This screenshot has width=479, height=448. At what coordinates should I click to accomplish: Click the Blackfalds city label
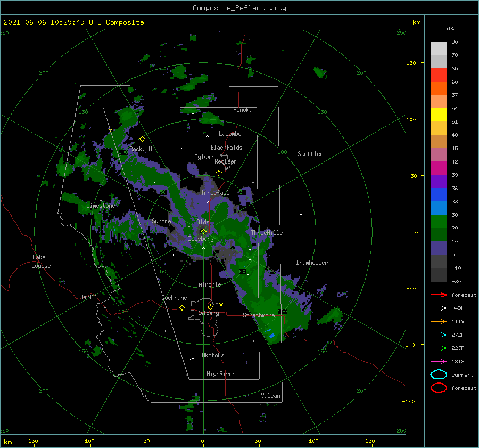click(226, 148)
